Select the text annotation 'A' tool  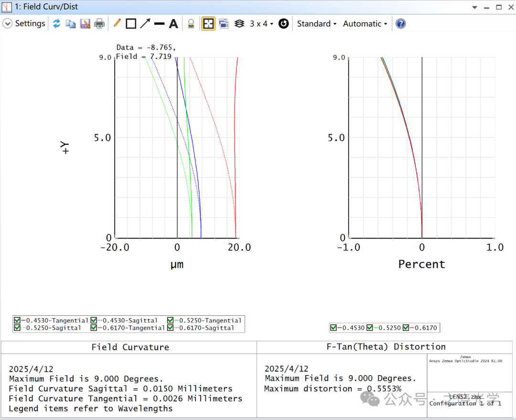[x=173, y=23]
